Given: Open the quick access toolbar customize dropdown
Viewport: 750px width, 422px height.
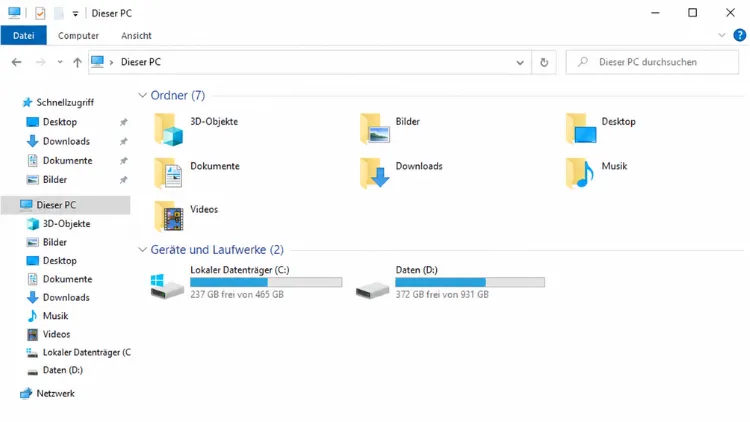Looking at the screenshot, I should 75,14.
